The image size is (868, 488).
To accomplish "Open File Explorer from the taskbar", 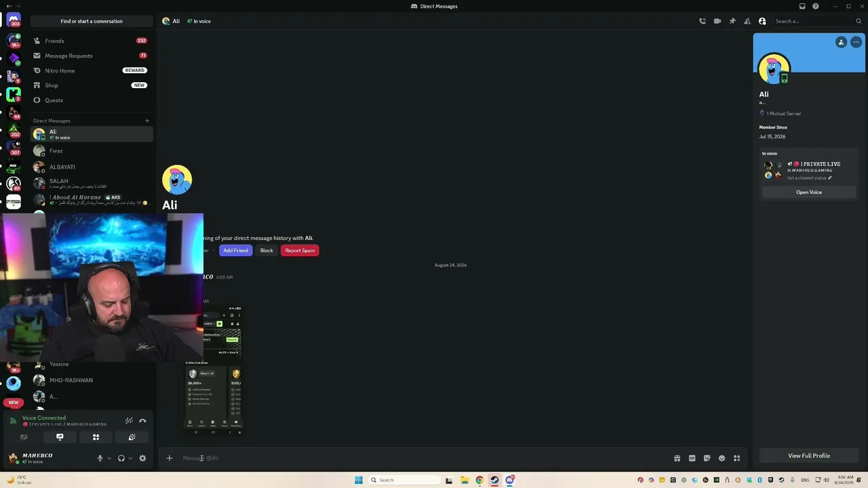I will point(465,480).
